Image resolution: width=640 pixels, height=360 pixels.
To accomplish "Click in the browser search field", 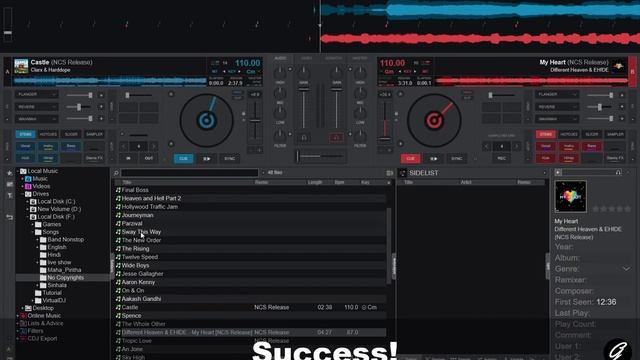I will point(189,173).
